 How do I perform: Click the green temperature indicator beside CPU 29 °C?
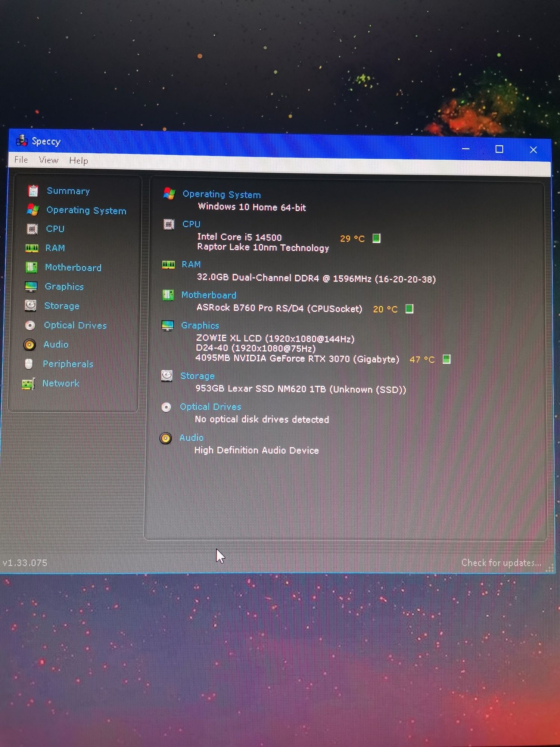point(376,238)
